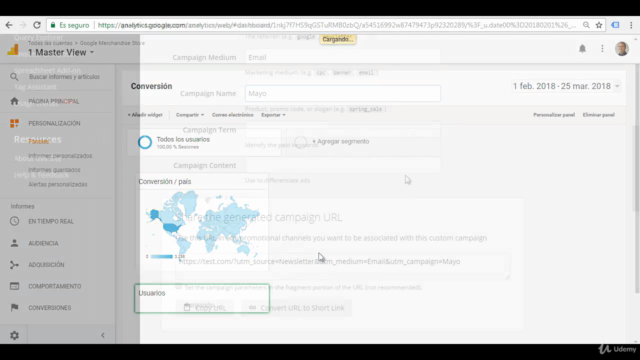640x360 pixels.
Task: Click the browser address bar URL
Action: pyautogui.click(x=337, y=25)
